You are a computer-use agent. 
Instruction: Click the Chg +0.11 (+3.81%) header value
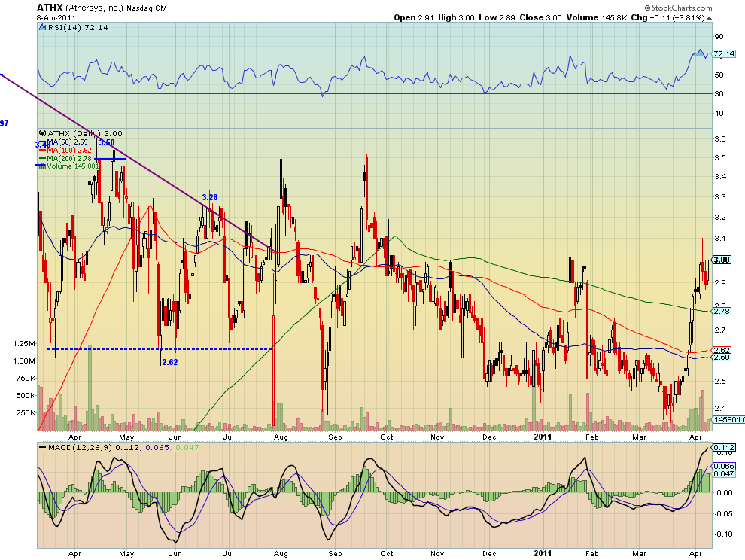(667, 17)
